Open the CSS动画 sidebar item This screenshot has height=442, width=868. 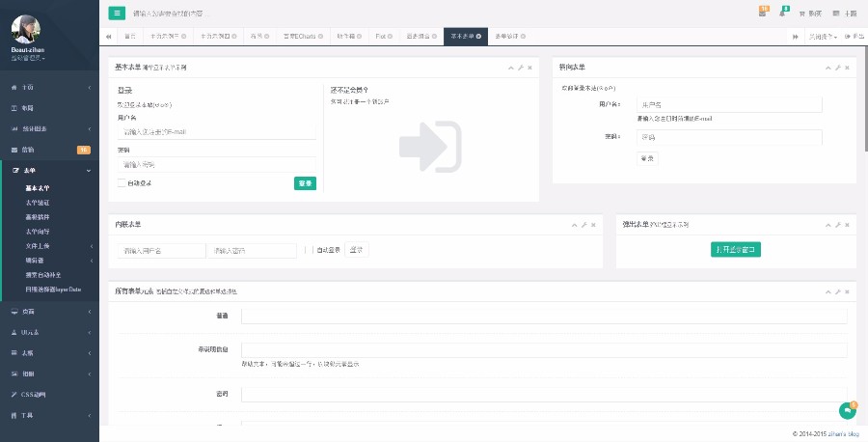click(50, 395)
